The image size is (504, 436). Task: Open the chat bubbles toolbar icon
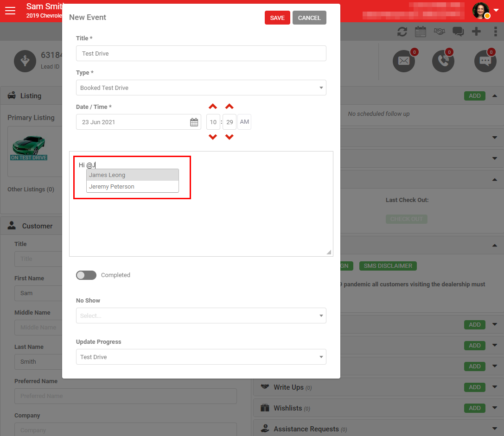point(458,32)
